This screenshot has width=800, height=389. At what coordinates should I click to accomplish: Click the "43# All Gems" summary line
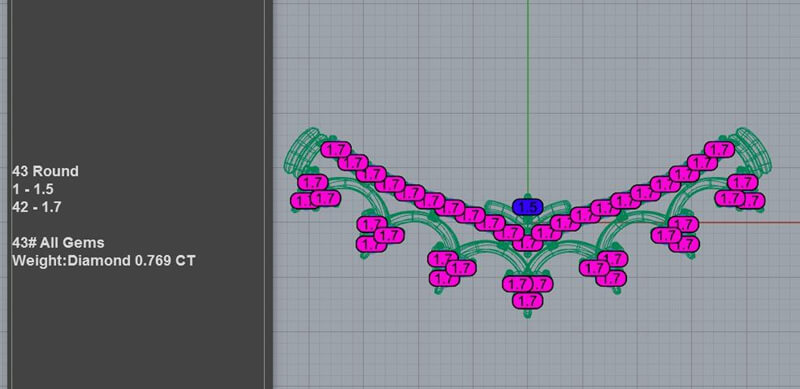point(58,242)
